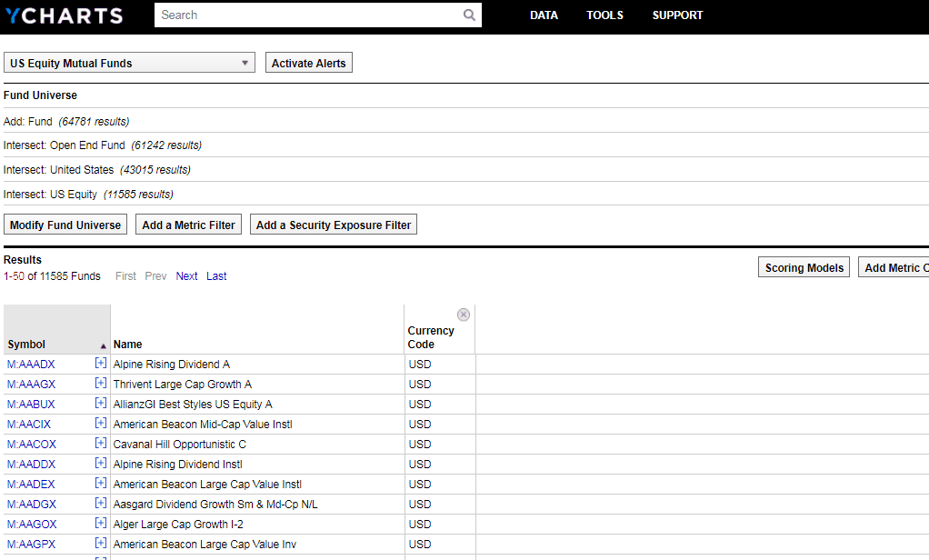Open fund M:AABUX link
Image resolution: width=929 pixels, height=560 pixels.
[x=31, y=405]
